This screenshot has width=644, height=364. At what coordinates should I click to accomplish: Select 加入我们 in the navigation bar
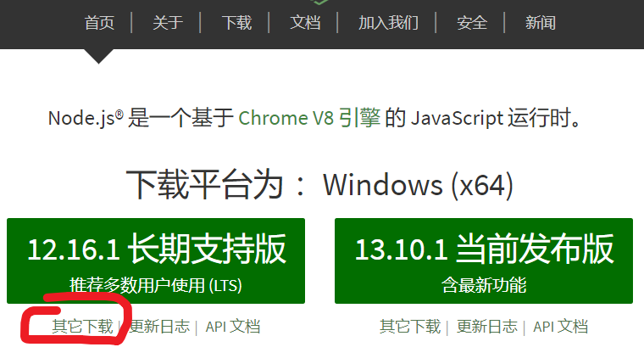[388, 23]
